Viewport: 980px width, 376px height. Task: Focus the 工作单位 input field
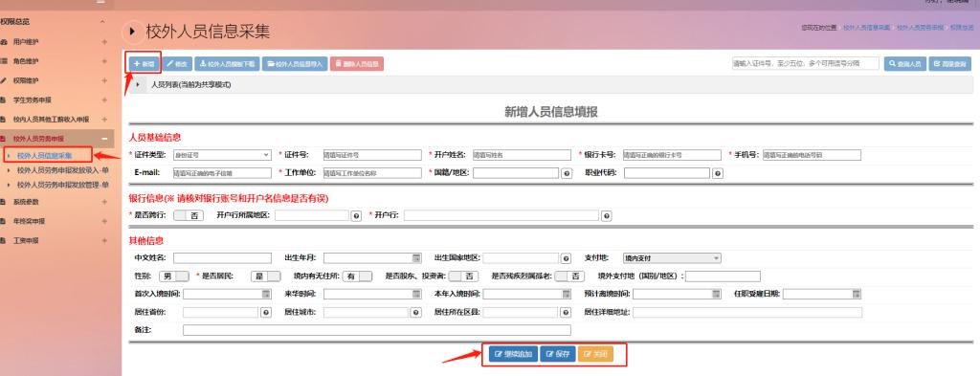pyautogui.click(x=372, y=173)
